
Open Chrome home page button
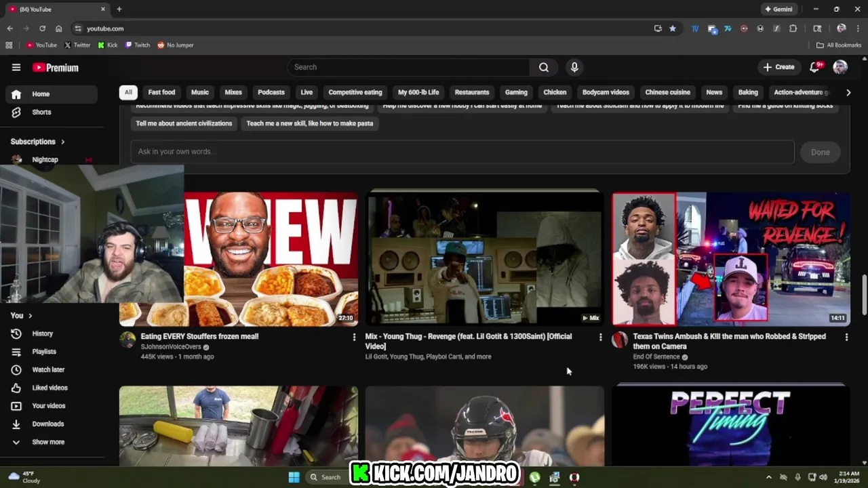[59, 28]
